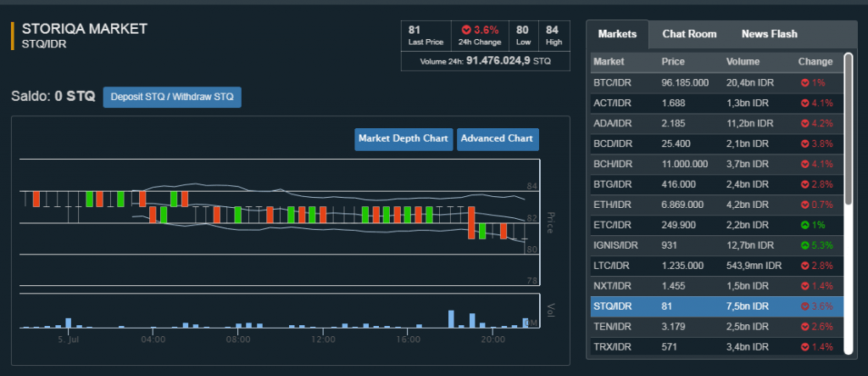This screenshot has height=376, width=868.
Task: Select the BCD/IDR market row
Action: coord(717,143)
